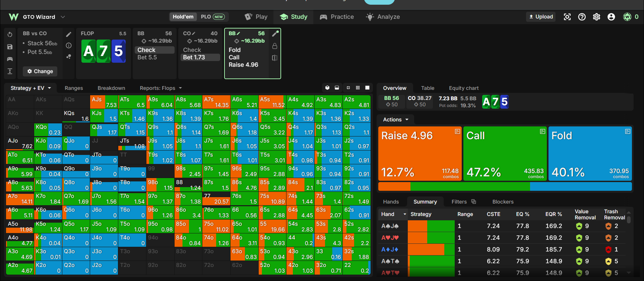Open the Reports: Flops dropdown

point(161,88)
